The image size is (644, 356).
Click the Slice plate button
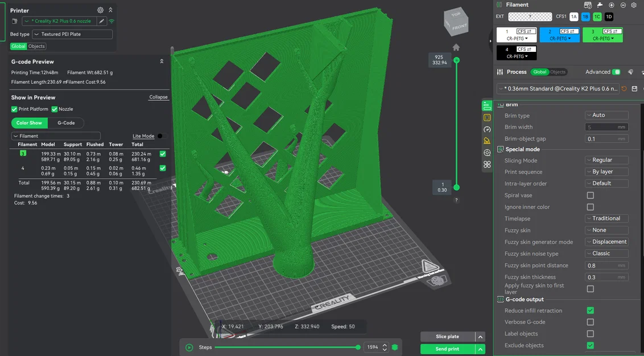coord(447,337)
